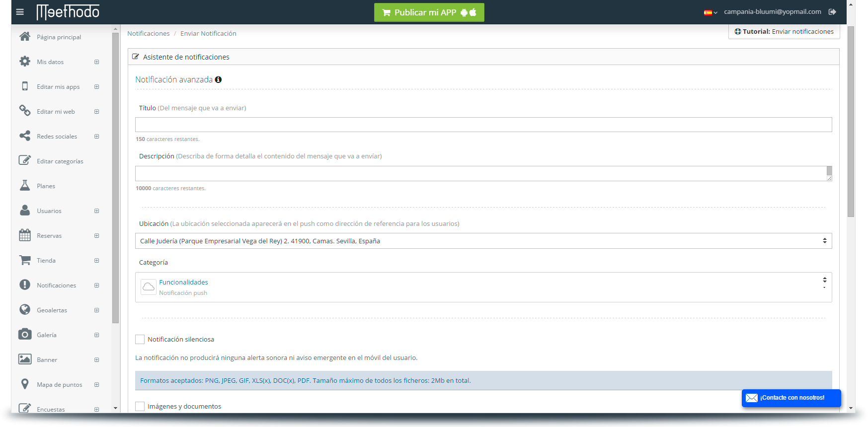Click the Tienda shopping cart icon
The image size is (868, 427).
coord(25,260)
